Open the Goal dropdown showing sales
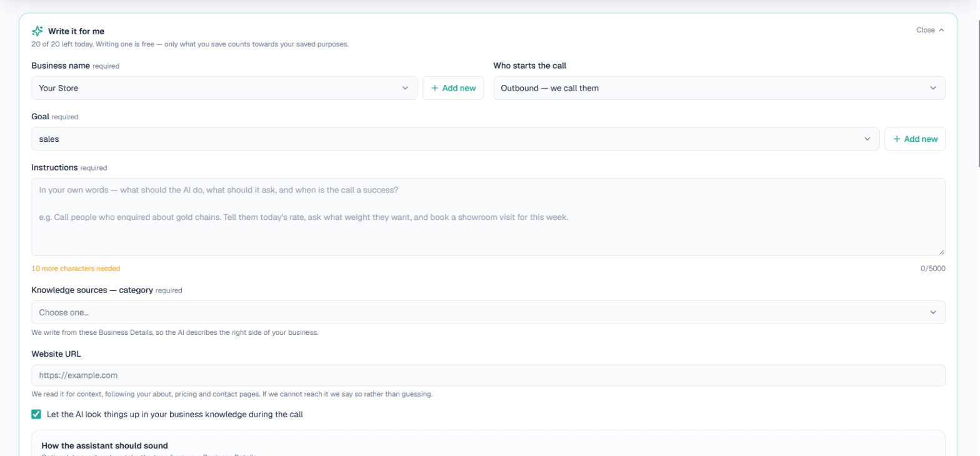 (x=455, y=139)
